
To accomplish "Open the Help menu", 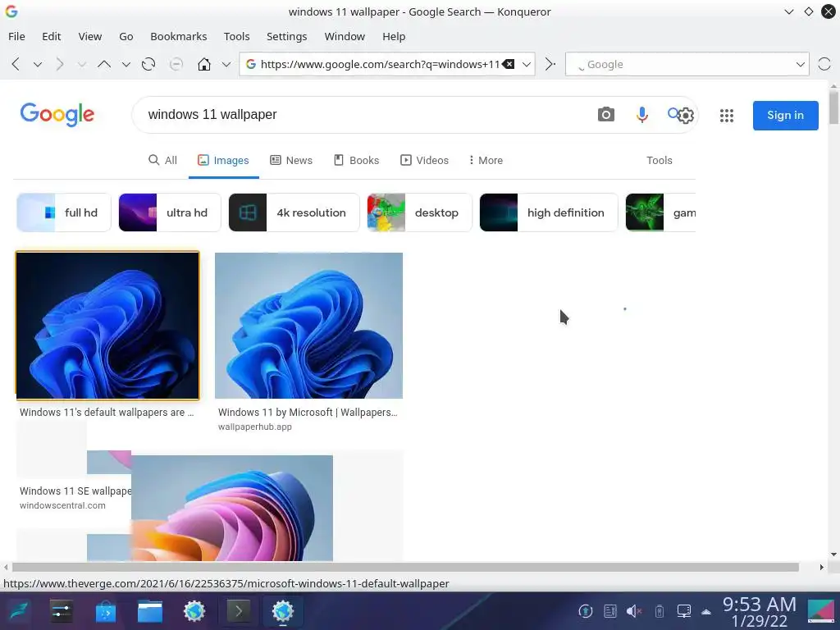I will coord(394,36).
